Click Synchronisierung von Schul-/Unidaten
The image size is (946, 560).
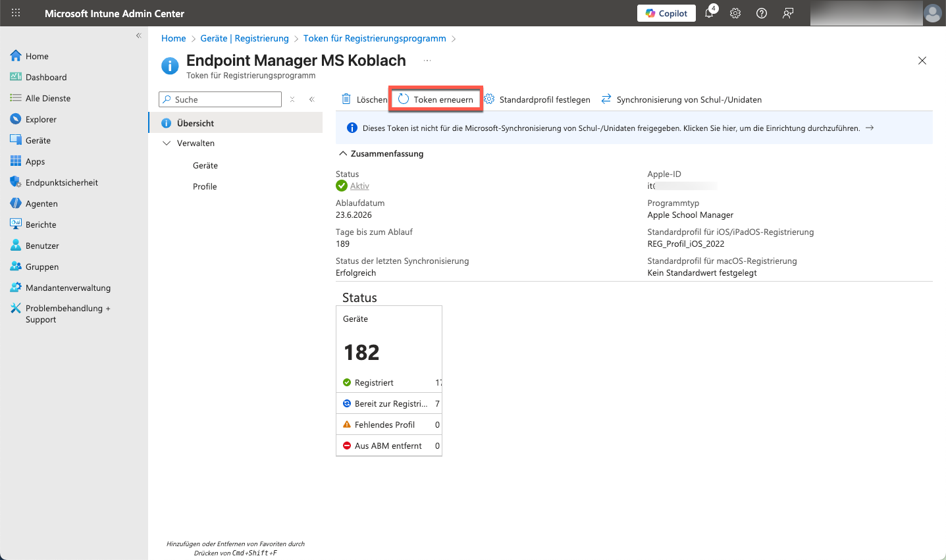click(681, 99)
